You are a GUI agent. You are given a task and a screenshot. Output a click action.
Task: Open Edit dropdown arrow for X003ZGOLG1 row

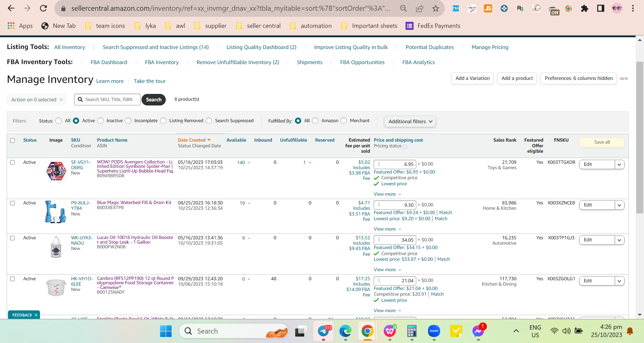[x=619, y=281]
